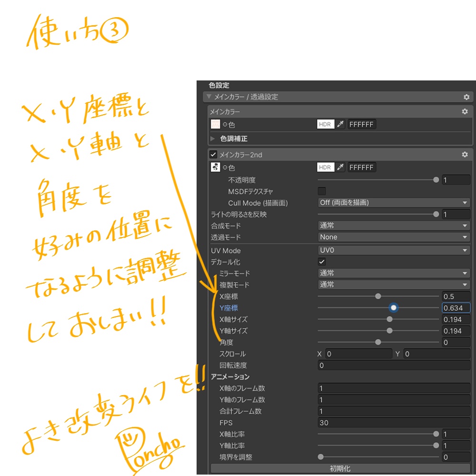This screenshot has width=476, height=476.
Task: Edit the Y軸比率 value field
Action: pyautogui.click(x=456, y=446)
